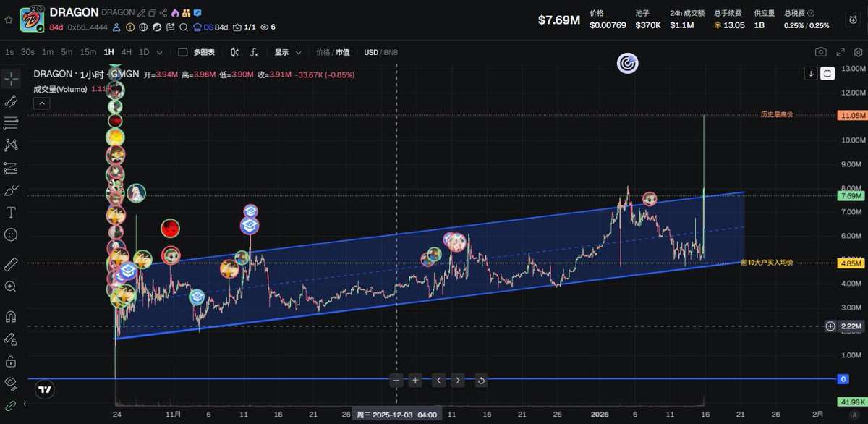Zoom out chart with minus button
The height and width of the screenshot is (424, 868).
pos(396,380)
